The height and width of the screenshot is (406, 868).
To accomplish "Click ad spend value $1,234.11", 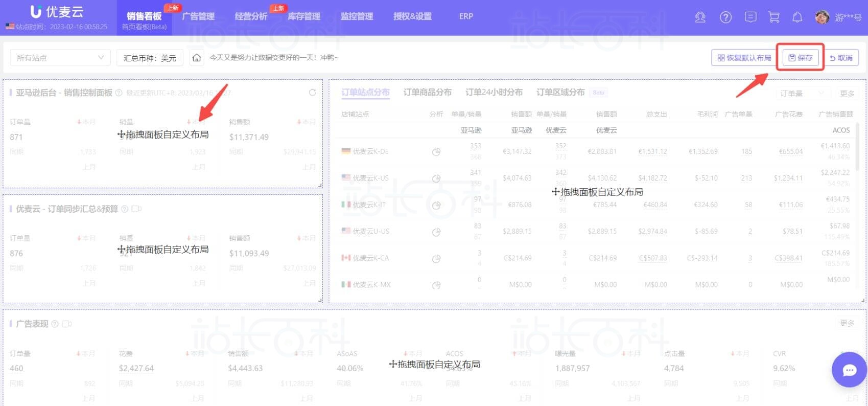I will coord(788,178).
